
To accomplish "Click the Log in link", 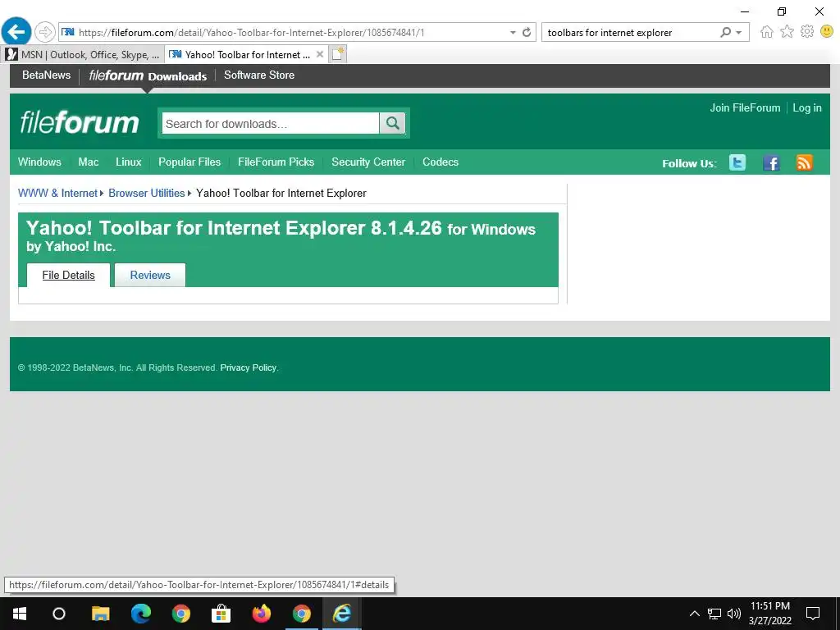I will pyautogui.click(x=807, y=107).
